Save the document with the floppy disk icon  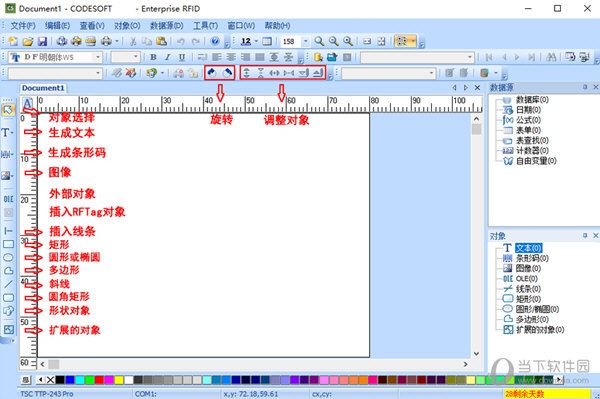coord(42,41)
